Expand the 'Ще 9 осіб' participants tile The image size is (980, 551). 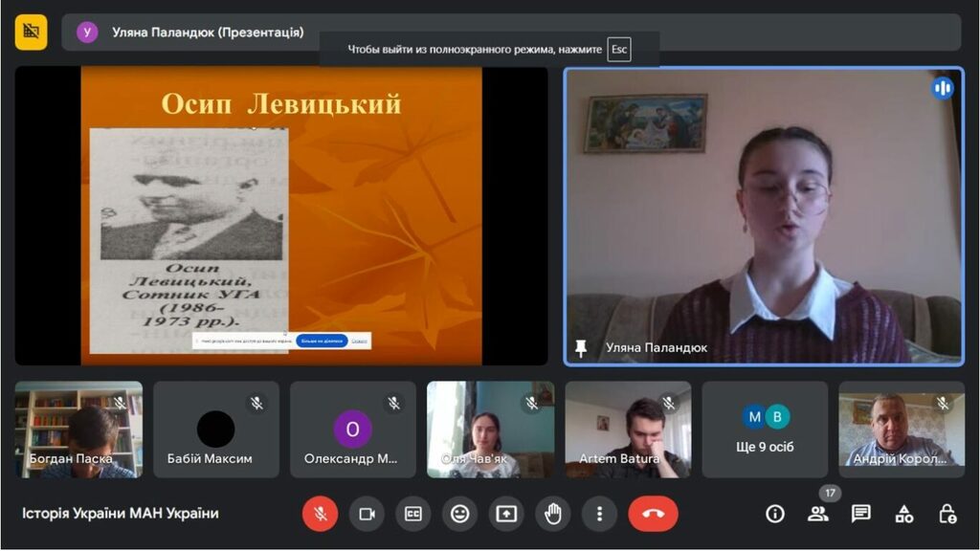(765, 430)
